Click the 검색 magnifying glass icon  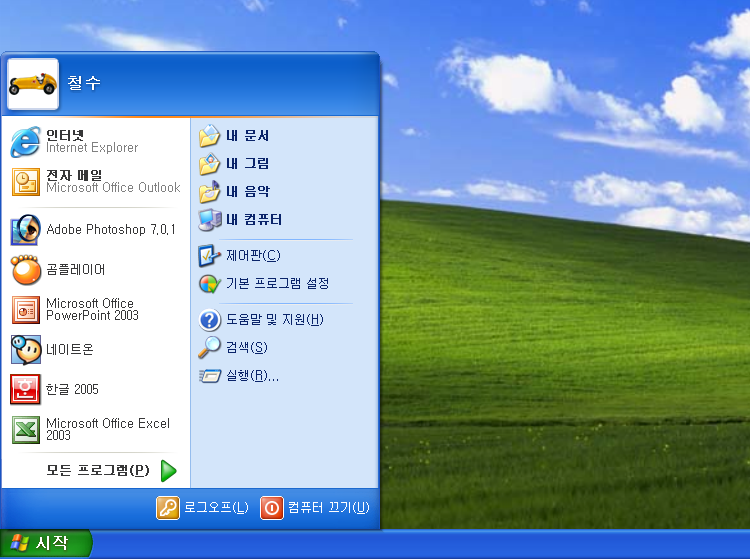209,348
